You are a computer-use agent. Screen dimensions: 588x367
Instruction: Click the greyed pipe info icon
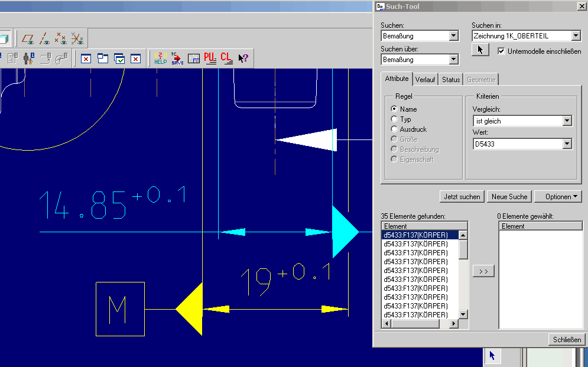point(61,59)
